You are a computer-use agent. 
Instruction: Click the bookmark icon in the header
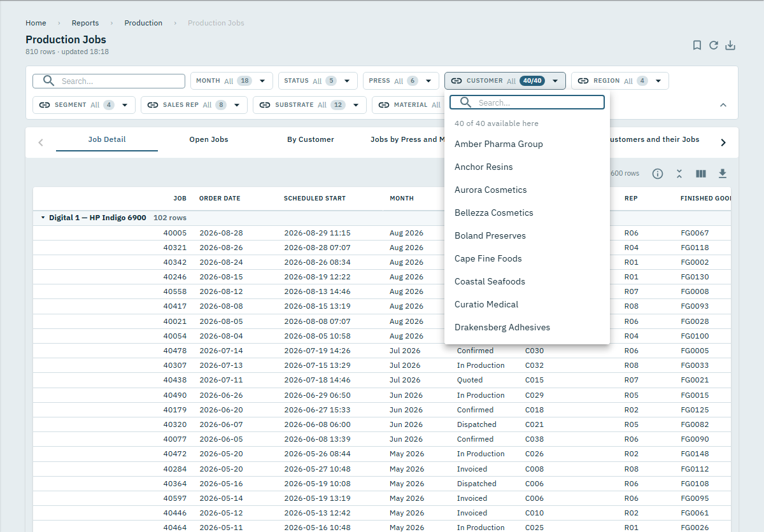coord(697,45)
